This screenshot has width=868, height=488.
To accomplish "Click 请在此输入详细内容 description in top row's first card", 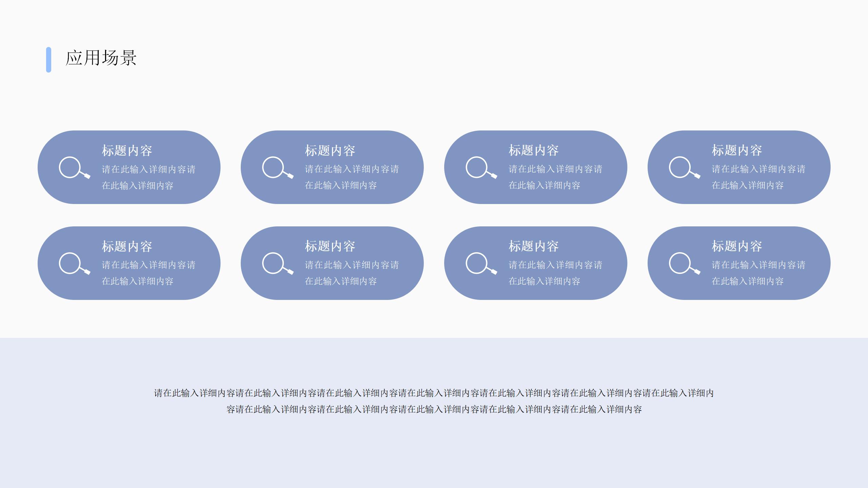I will click(x=149, y=177).
